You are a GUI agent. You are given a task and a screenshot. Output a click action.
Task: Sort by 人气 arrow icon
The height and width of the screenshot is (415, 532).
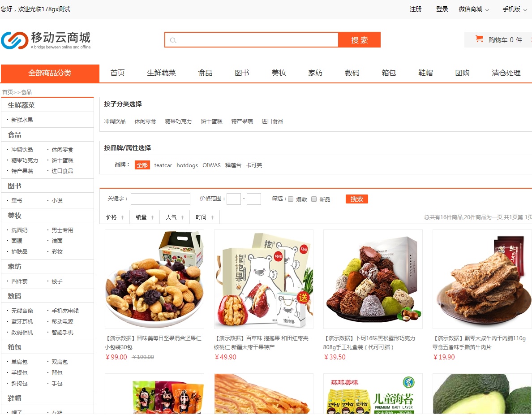point(182,218)
